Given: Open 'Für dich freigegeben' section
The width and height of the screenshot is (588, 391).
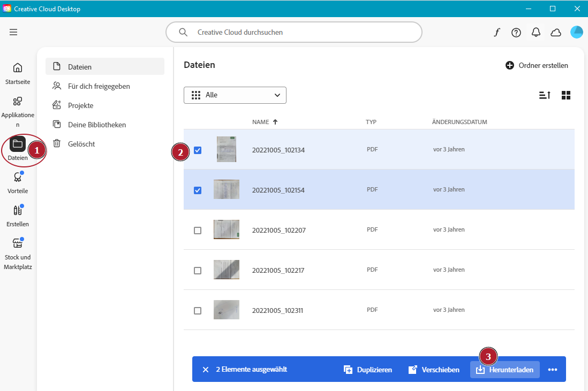Looking at the screenshot, I should pos(99,86).
